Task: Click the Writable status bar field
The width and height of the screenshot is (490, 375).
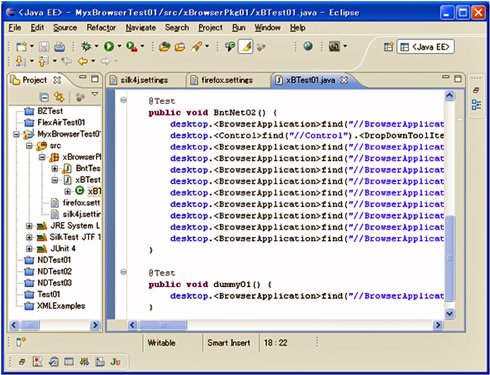Action: (x=161, y=343)
